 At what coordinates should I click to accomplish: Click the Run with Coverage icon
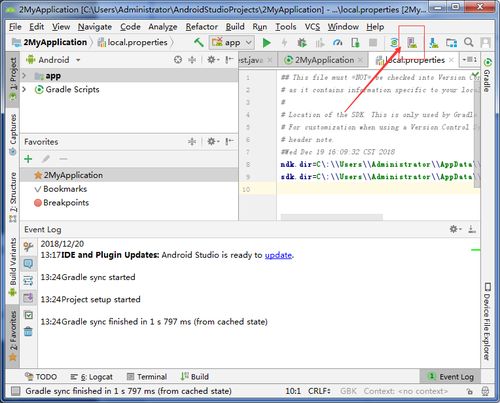click(x=320, y=43)
